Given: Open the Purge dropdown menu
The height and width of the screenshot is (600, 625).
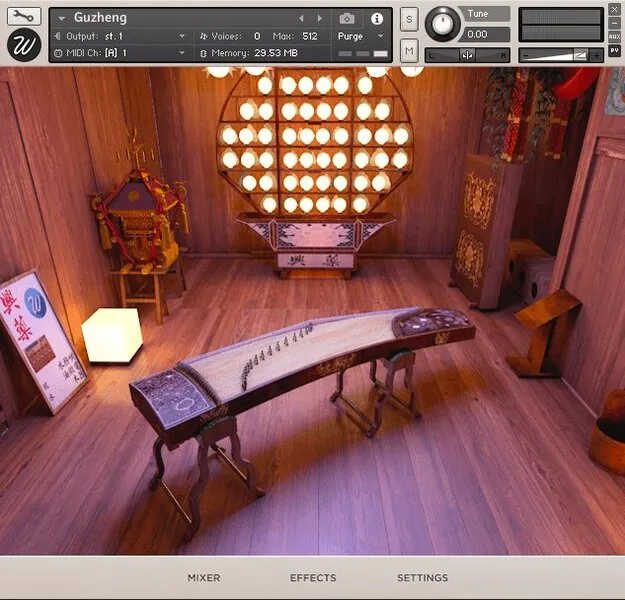Looking at the screenshot, I should coord(360,36).
